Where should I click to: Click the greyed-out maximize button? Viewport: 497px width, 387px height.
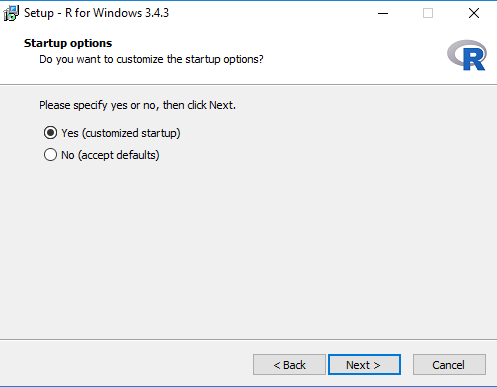[428, 13]
